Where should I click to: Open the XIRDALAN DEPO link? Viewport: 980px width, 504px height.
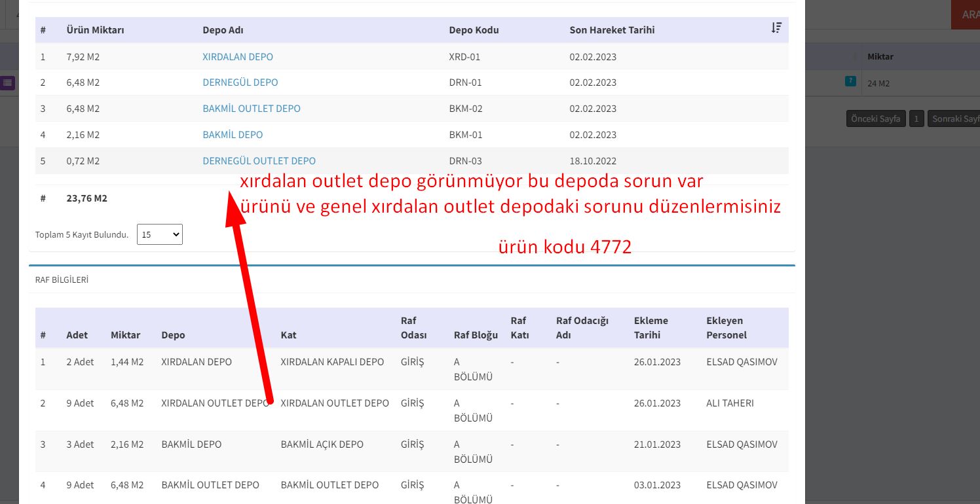coord(238,57)
